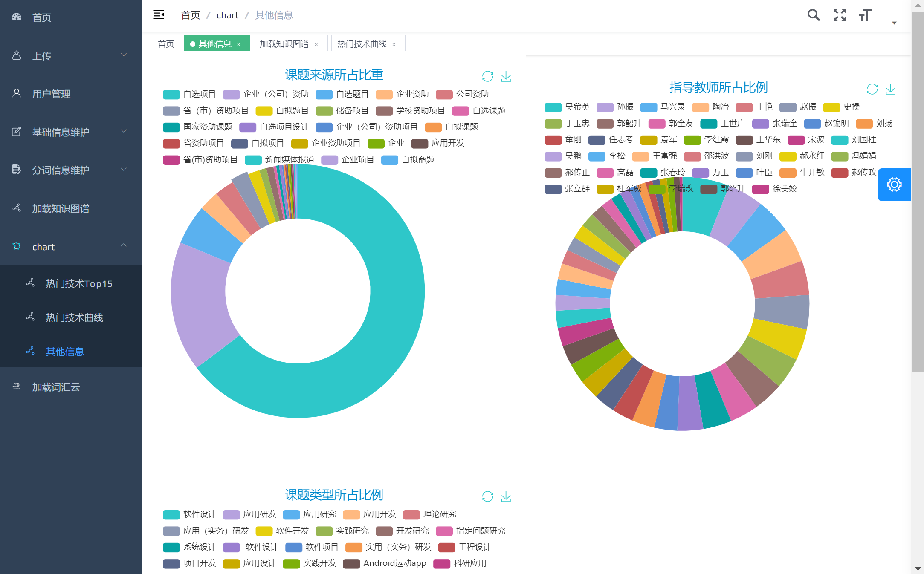Image resolution: width=924 pixels, height=574 pixels.
Task: Toggle 马兴录 legend item
Action: pos(663,107)
